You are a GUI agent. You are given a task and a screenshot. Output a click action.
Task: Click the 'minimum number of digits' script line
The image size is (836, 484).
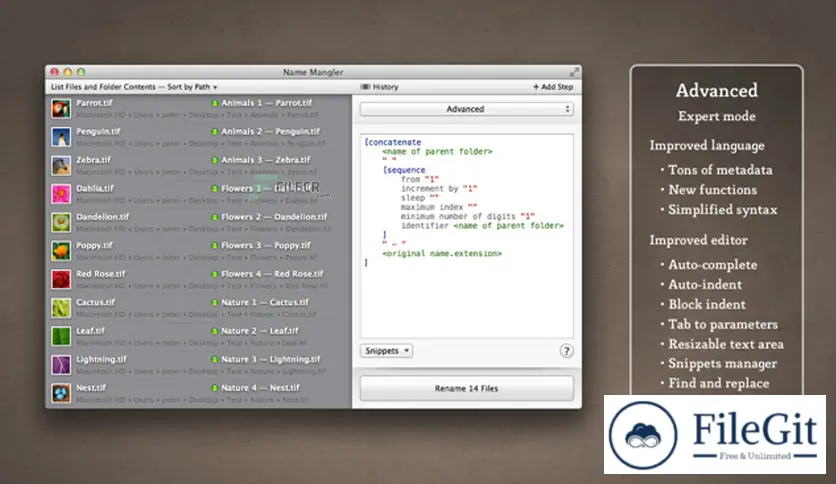click(x=468, y=216)
